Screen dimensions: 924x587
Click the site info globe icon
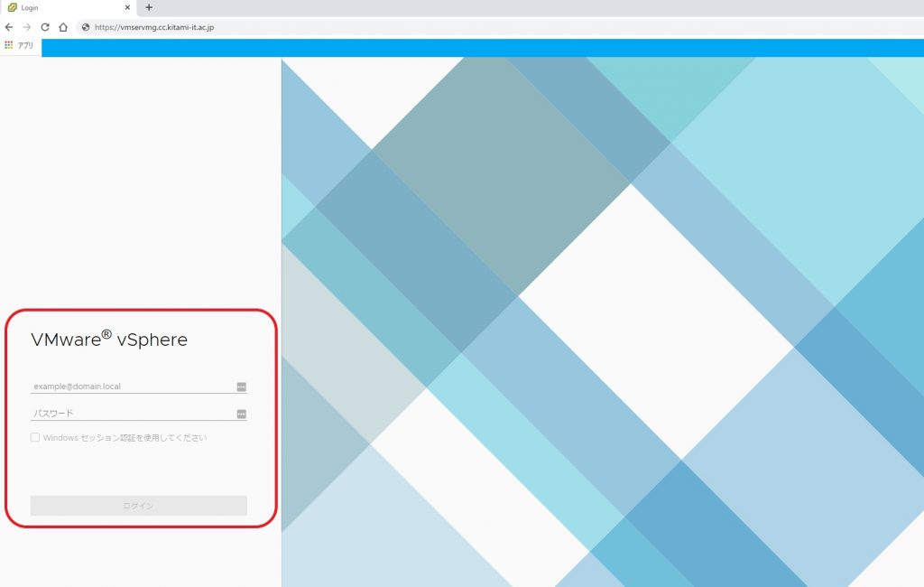pos(86,27)
